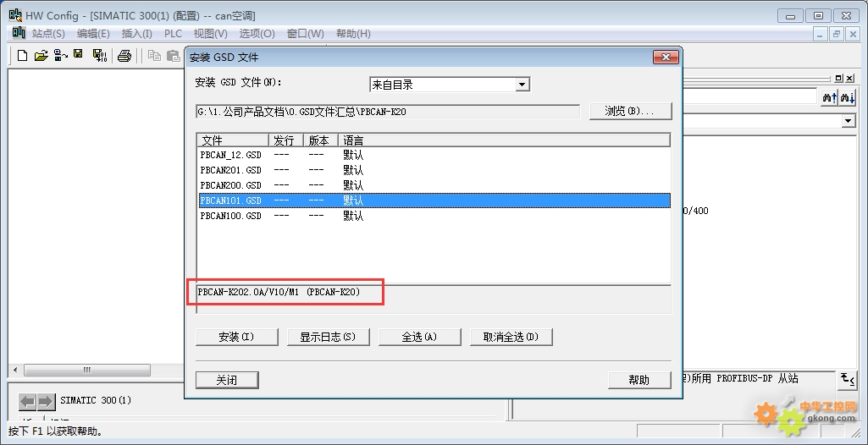The height and width of the screenshot is (445, 868).
Task: Open the PLC menu
Action: pyautogui.click(x=173, y=34)
